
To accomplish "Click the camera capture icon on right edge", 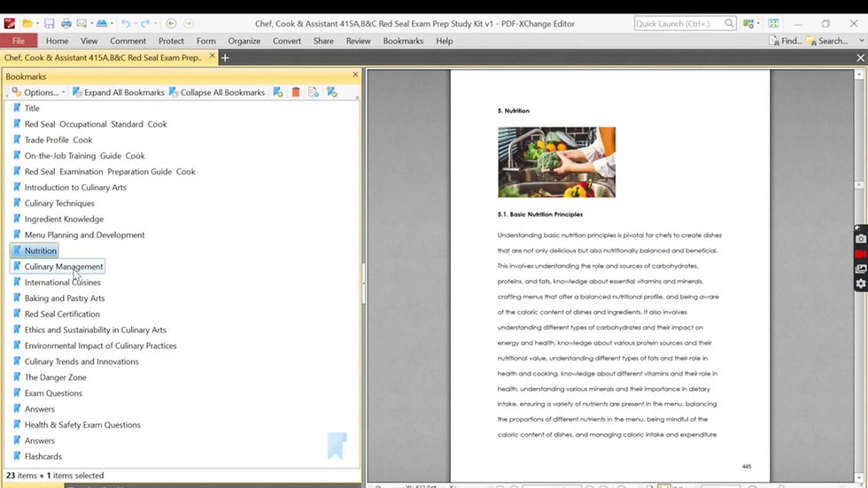I will point(861,239).
